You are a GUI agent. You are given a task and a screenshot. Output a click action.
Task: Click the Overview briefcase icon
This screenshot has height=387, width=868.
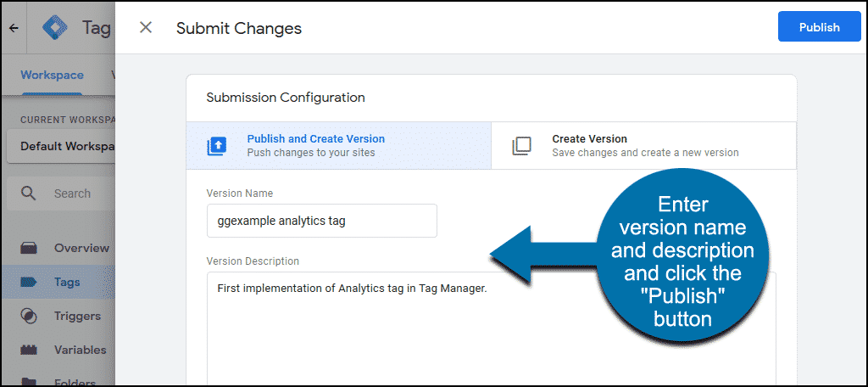pyautogui.click(x=28, y=248)
